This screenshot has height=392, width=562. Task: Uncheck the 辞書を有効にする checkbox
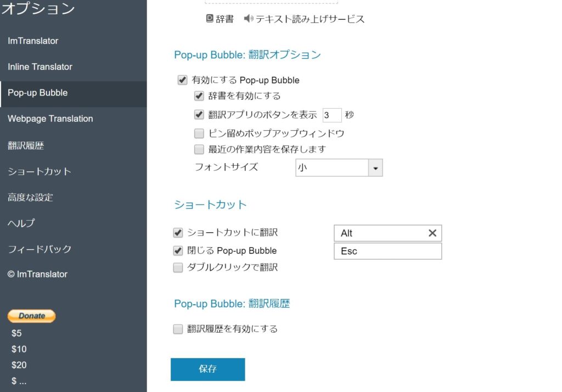[199, 96]
